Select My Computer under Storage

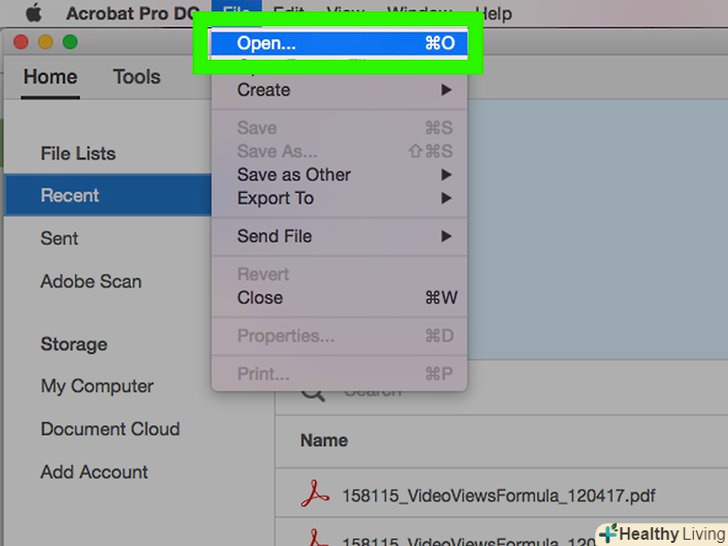point(97,386)
